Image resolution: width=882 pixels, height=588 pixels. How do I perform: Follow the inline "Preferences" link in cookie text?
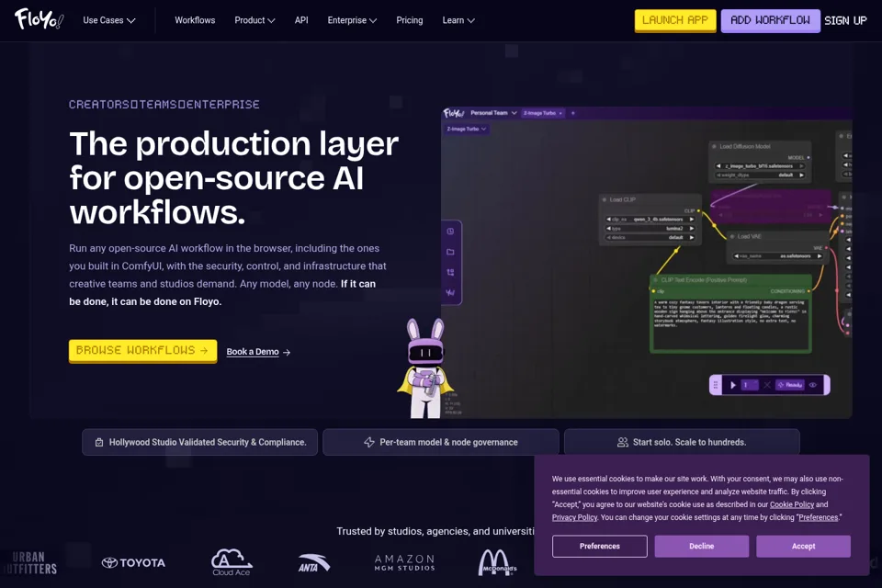pos(818,517)
